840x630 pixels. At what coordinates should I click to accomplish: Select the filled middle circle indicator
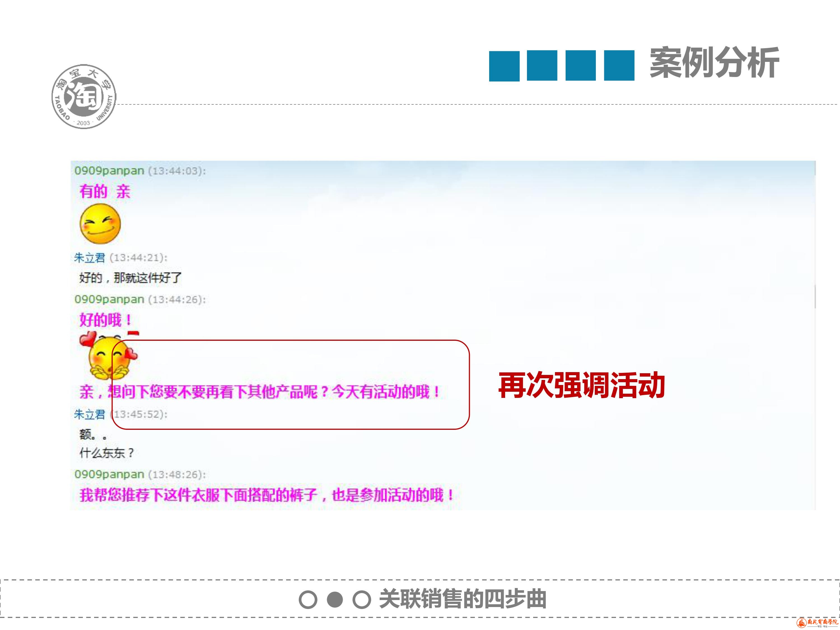click(x=335, y=600)
